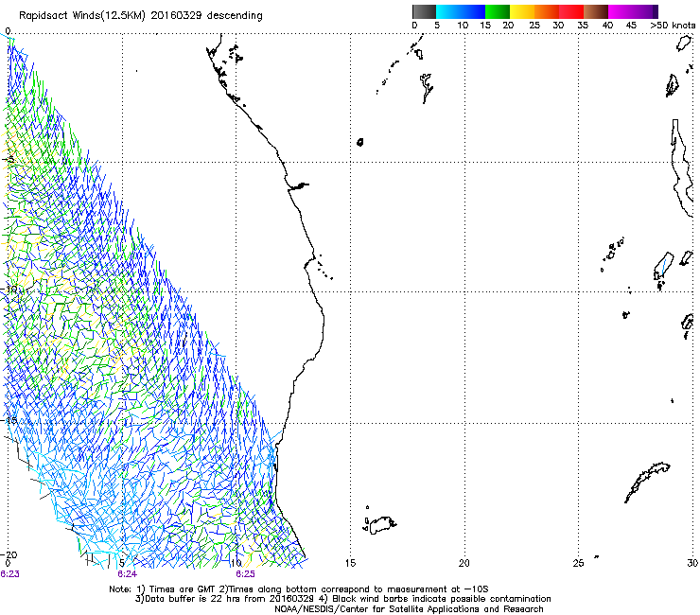Select the gray 0-5 knots legend segment
Screen dimensions: 700x615
coord(424,11)
